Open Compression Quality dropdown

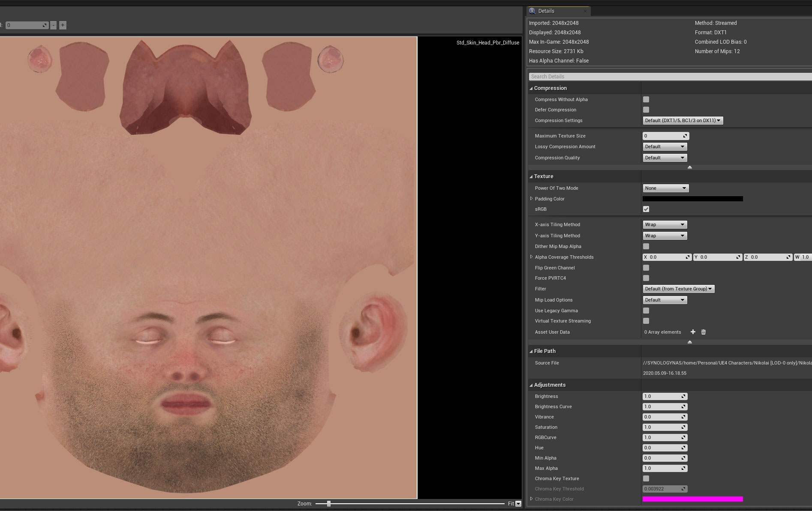click(x=665, y=158)
